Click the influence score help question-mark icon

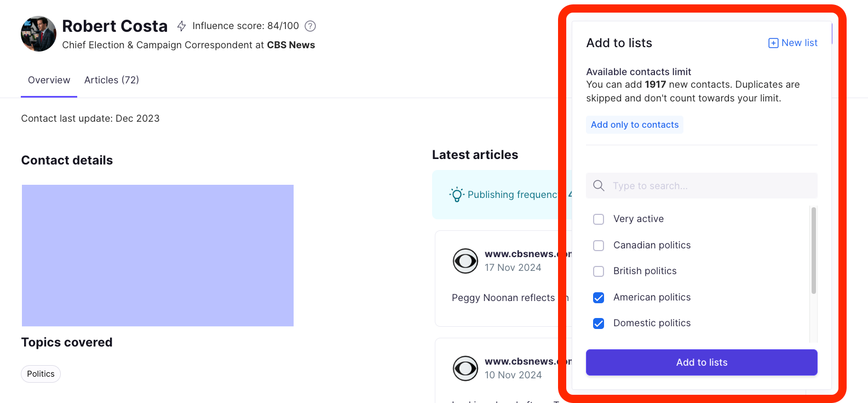coord(310,26)
